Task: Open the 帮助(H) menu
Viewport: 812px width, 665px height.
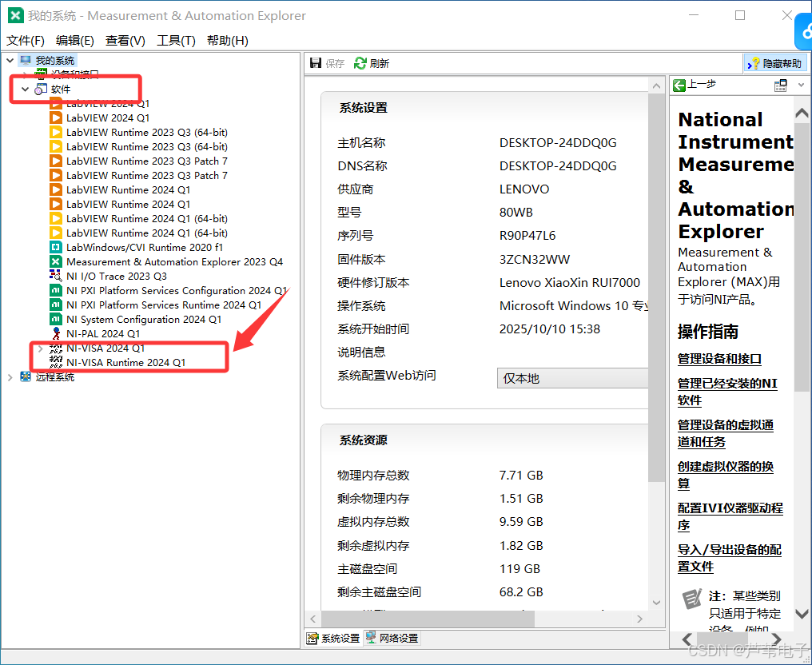Action: pos(228,41)
